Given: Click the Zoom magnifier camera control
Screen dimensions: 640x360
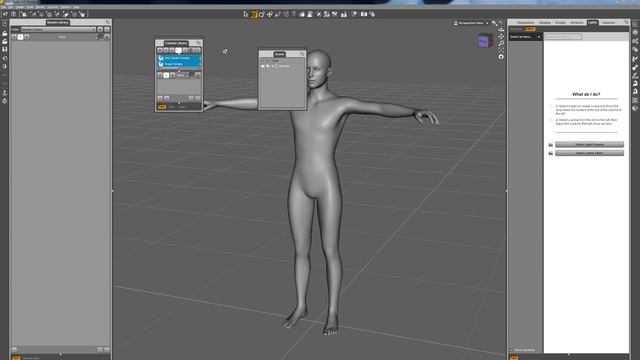Looking at the screenshot, I should [x=501, y=43].
